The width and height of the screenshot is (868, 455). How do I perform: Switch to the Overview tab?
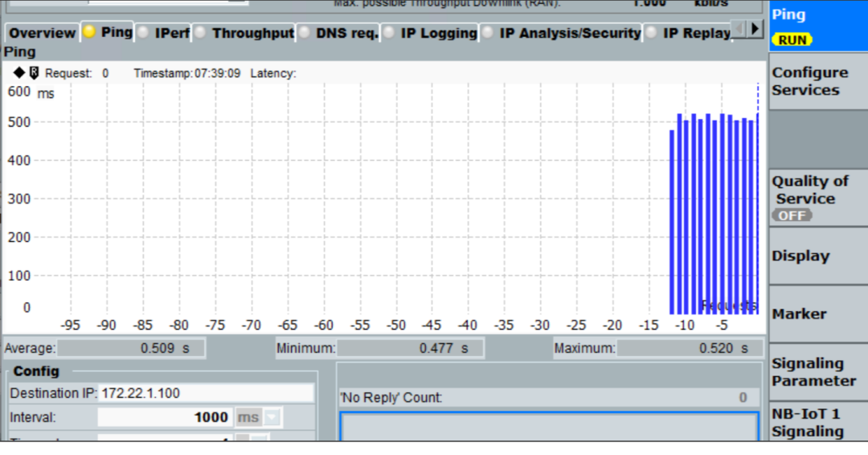point(42,33)
